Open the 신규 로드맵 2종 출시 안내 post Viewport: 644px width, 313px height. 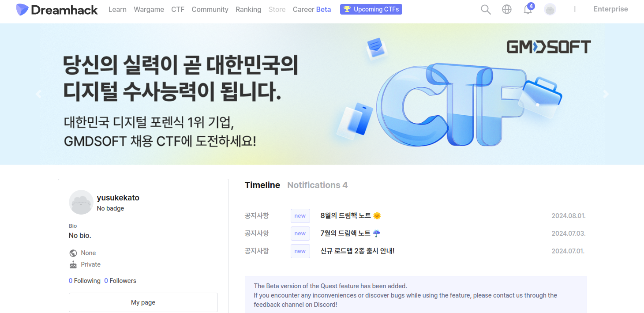coord(357,251)
